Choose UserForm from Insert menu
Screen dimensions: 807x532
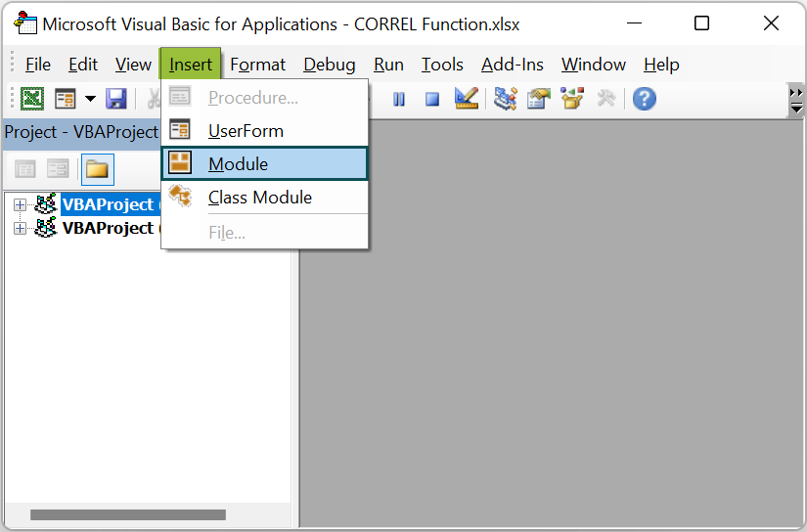pos(264,131)
